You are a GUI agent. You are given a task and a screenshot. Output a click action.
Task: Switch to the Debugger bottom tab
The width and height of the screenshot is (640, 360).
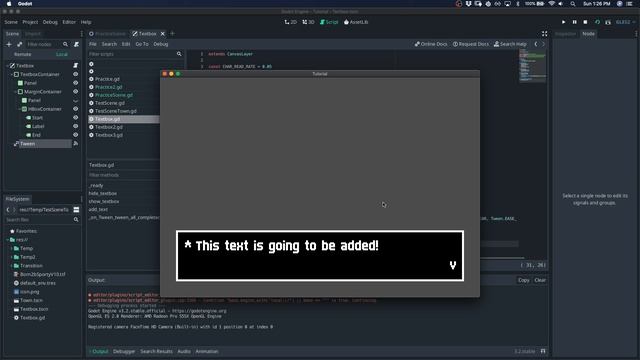(x=124, y=351)
